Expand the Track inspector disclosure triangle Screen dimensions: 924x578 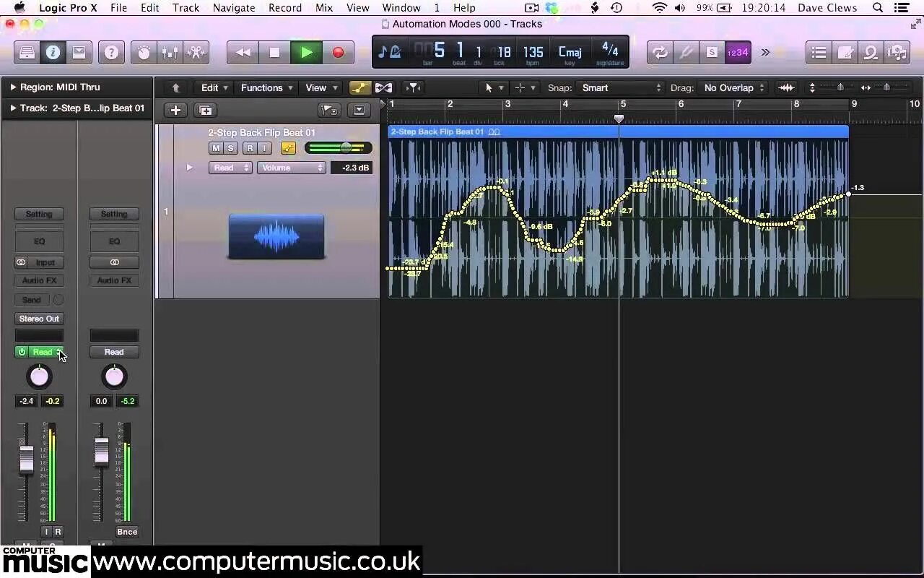[13, 108]
